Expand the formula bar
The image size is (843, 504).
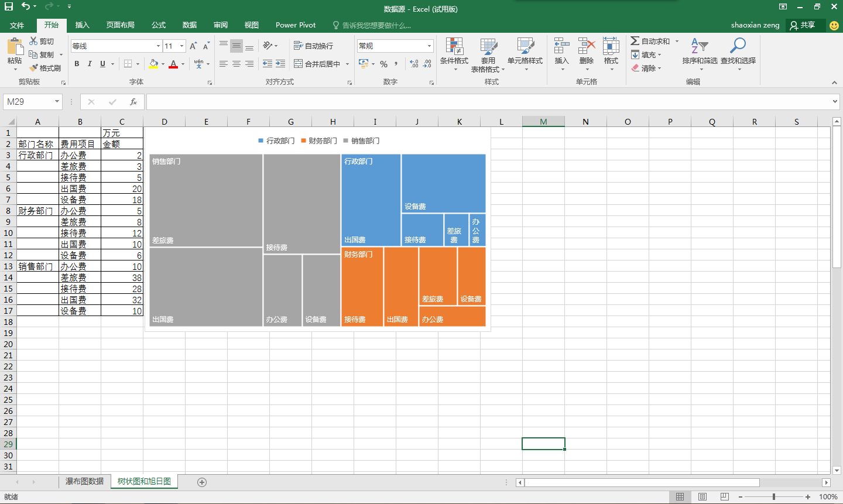(835, 102)
